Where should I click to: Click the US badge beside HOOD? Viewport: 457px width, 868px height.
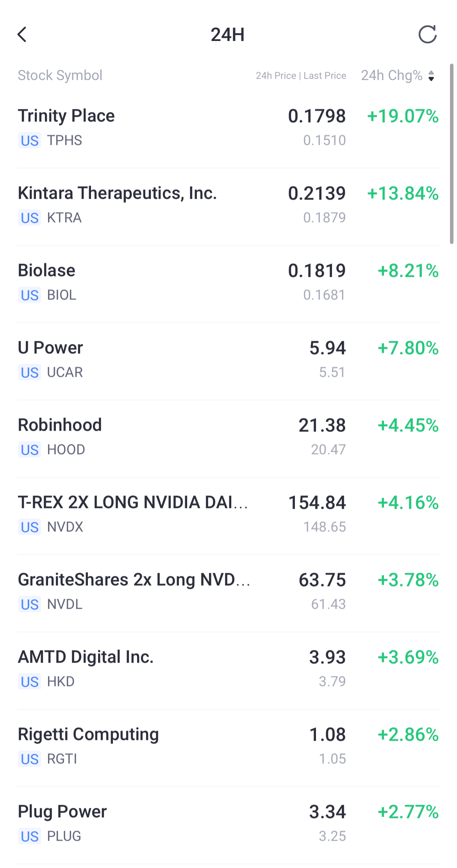coord(30,450)
